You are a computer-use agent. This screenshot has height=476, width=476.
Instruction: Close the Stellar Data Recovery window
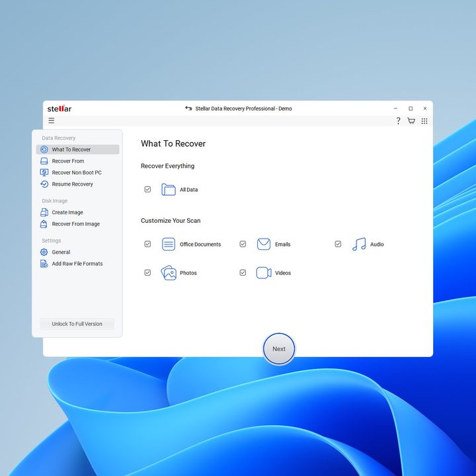click(x=425, y=108)
